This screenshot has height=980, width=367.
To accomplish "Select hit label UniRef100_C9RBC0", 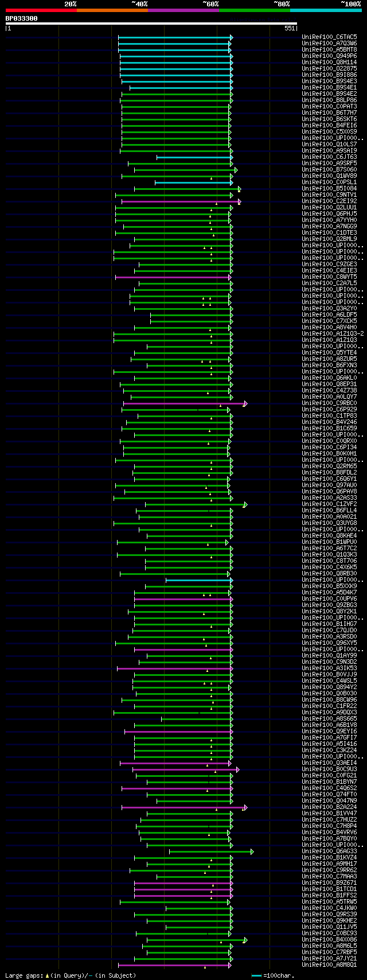I will [x=329, y=403].
